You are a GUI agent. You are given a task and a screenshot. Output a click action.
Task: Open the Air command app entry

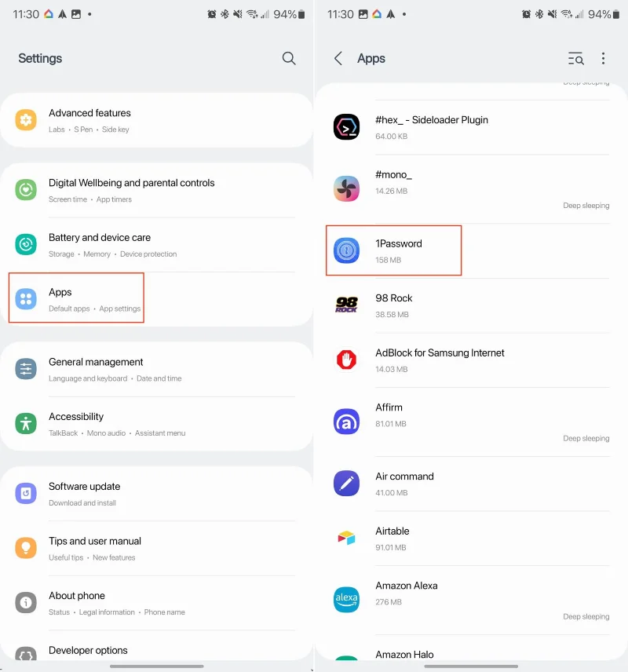pyautogui.click(x=404, y=483)
